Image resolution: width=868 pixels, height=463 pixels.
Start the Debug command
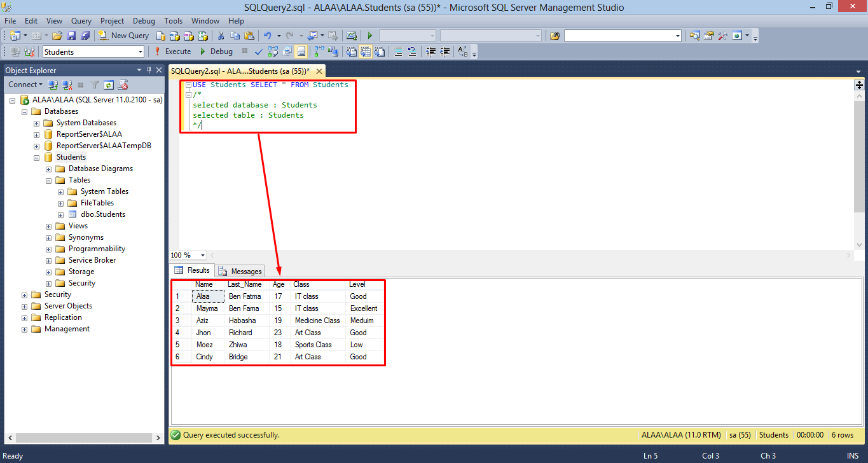216,52
